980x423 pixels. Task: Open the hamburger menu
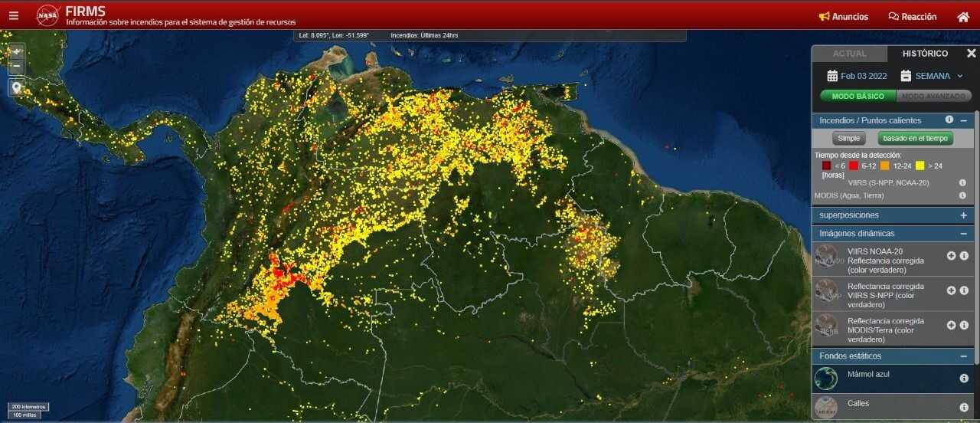pos(14,16)
